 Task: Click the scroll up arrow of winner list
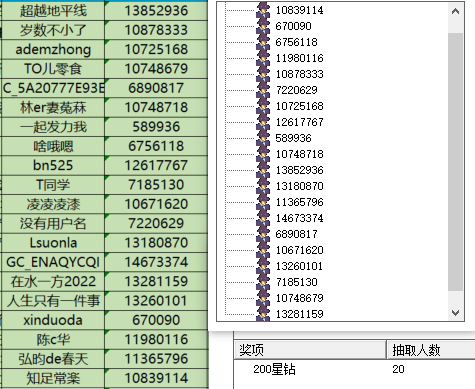click(455, 11)
